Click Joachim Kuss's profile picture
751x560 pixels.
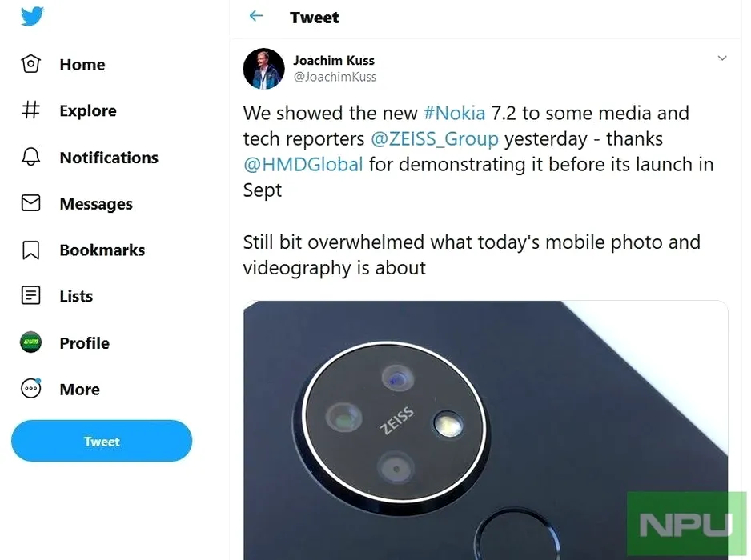click(x=263, y=69)
